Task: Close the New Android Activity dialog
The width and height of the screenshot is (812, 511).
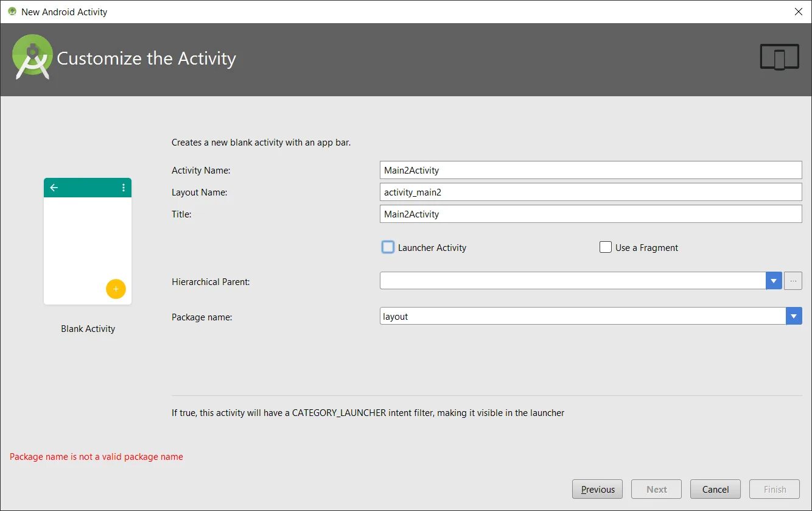Action: [798, 12]
